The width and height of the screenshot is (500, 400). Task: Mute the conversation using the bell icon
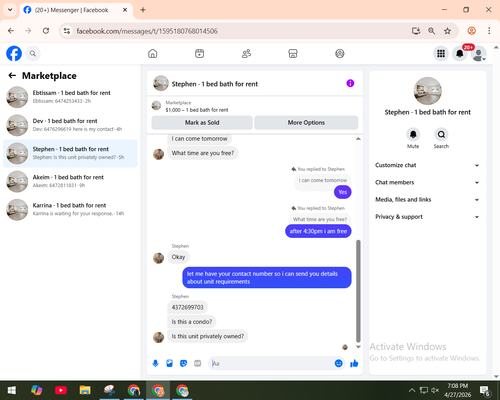tap(413, 134)
